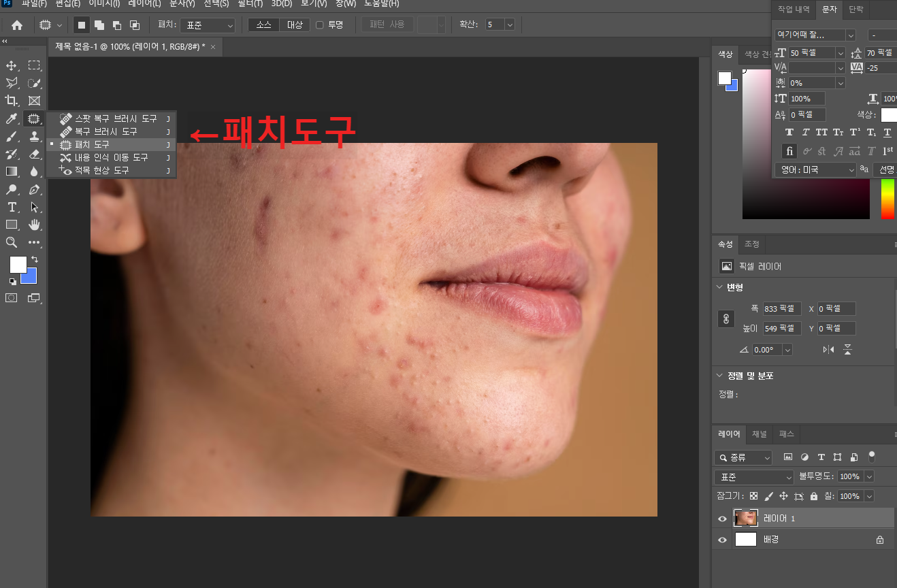Click the Home icon in options bar

click(x=17, y=25)
